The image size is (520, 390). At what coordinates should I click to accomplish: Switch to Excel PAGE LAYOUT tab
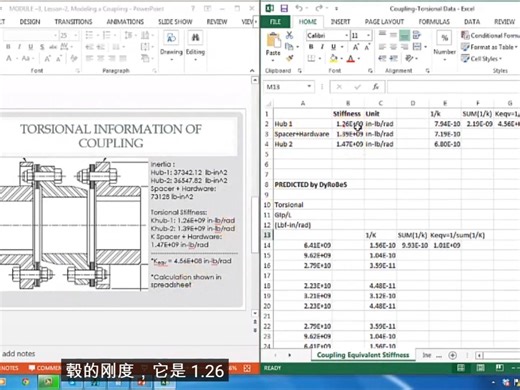[384, 22]
